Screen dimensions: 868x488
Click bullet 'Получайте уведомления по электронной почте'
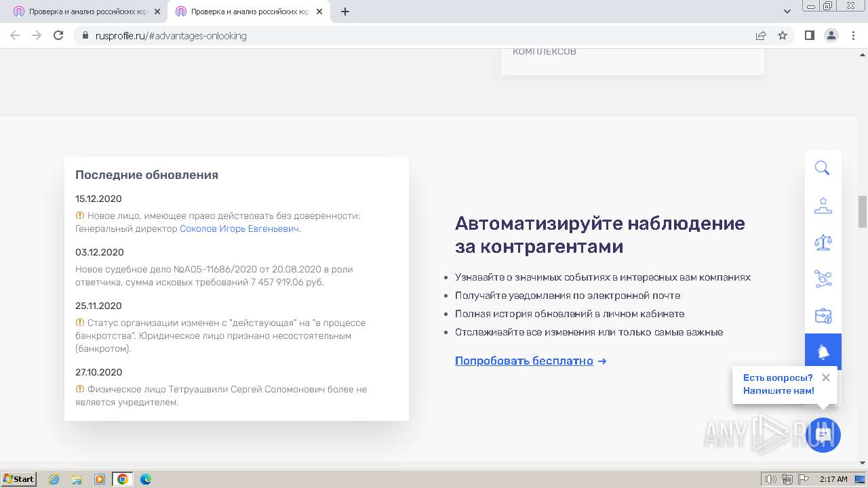point(568,296)
